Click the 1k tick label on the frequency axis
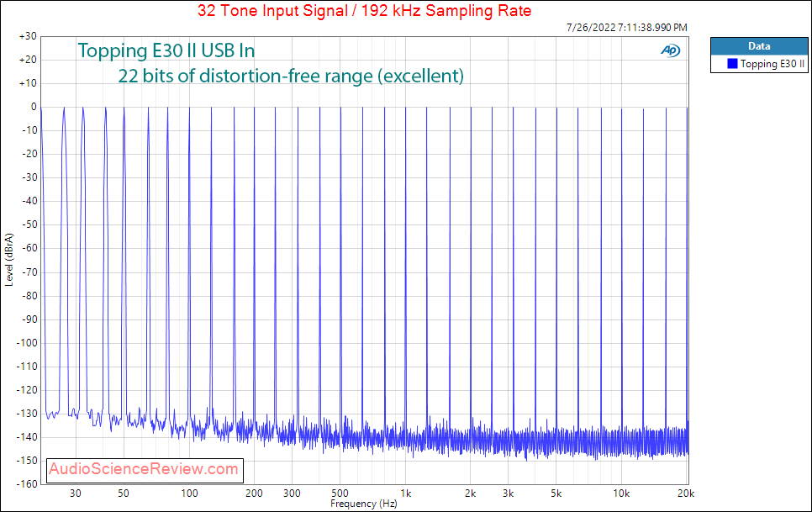 (405, 494)
